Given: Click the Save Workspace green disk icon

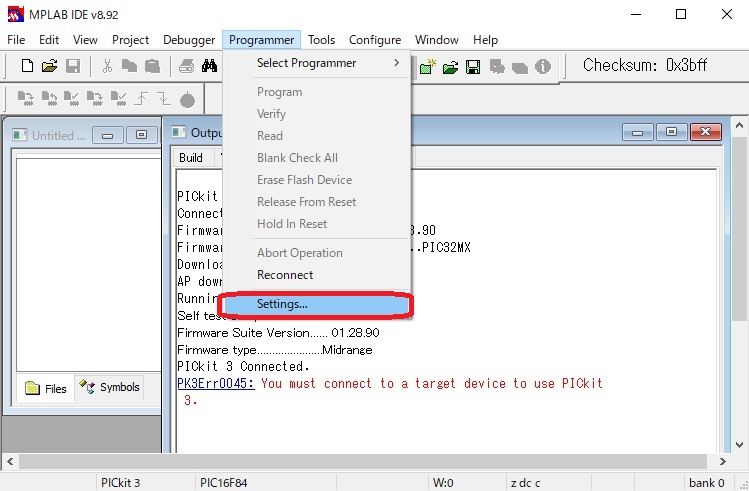Looking at the screenshot, I should 473,67.
